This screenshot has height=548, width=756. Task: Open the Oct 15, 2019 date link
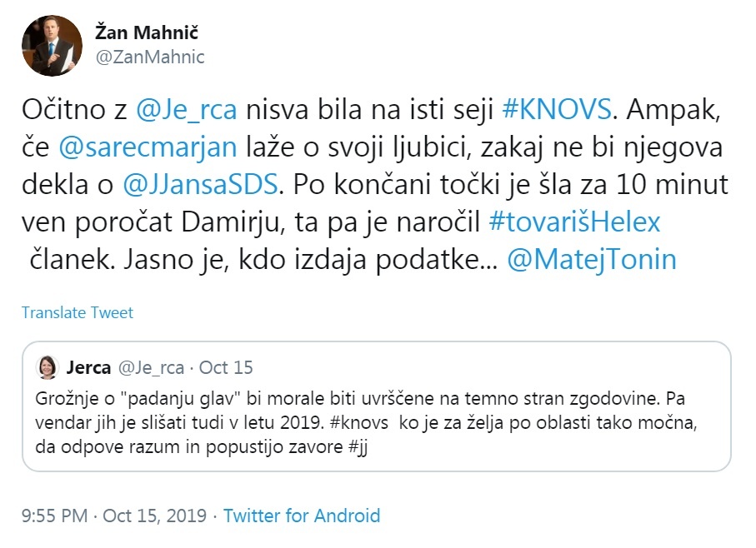coord(157,516)
